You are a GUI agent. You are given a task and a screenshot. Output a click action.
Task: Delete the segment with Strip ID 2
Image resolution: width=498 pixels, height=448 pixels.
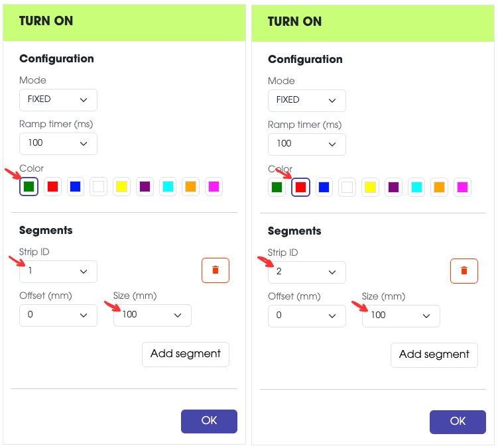click(x=464, y=271)
